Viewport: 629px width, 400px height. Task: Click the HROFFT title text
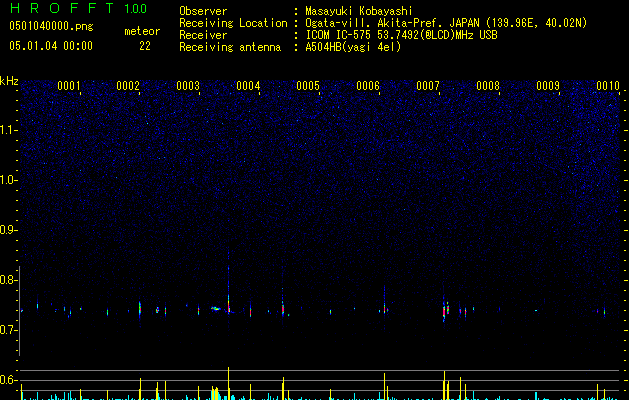click(x=62, y=8)
